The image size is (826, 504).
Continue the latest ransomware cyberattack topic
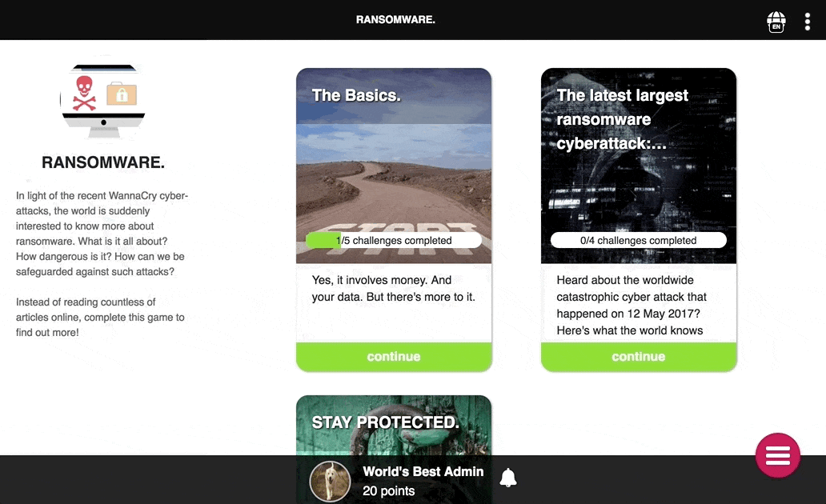(x=639, y=357)
